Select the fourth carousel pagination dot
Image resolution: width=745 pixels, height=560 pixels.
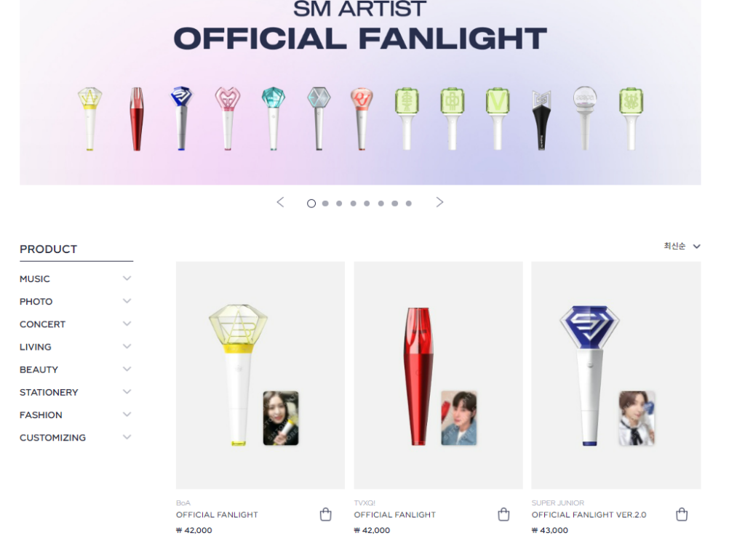point(353,204)
